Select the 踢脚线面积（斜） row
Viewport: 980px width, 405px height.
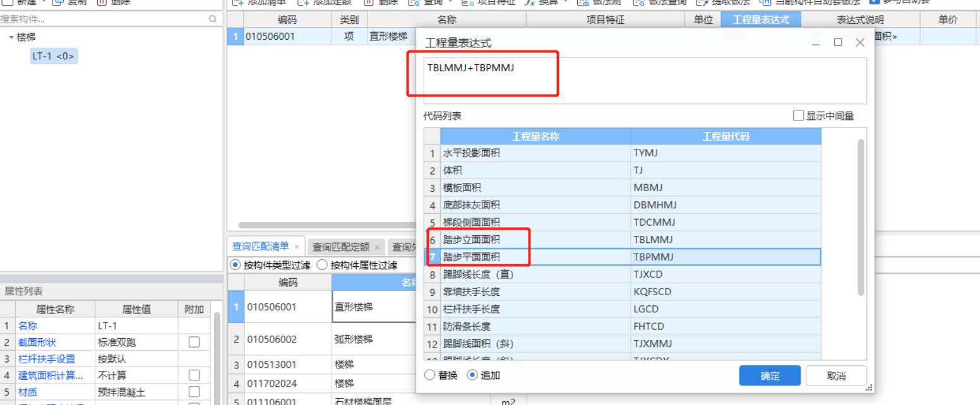tap(622, 344)
